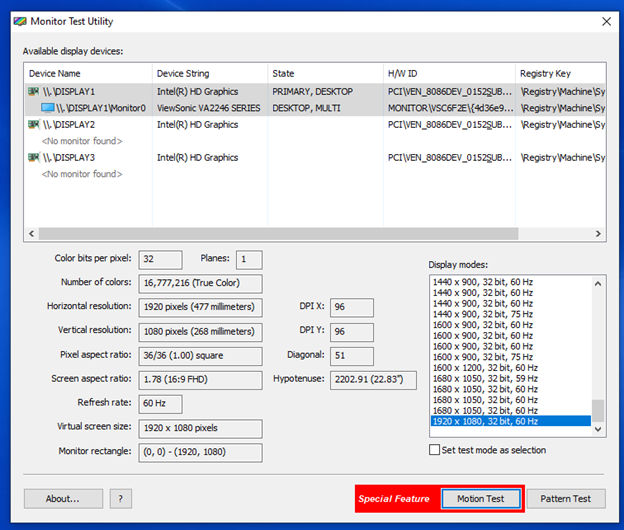
Task: Click the Device Name column header
Action: 87,73
